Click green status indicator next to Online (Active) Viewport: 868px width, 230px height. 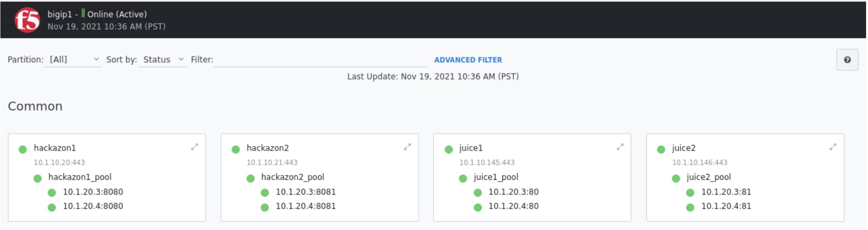[83, 13]
